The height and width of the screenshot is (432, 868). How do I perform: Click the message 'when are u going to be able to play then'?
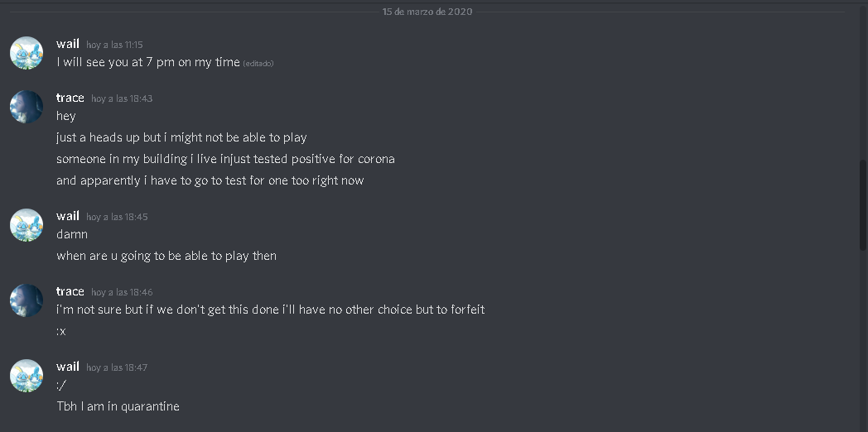[x=166, y=256]
